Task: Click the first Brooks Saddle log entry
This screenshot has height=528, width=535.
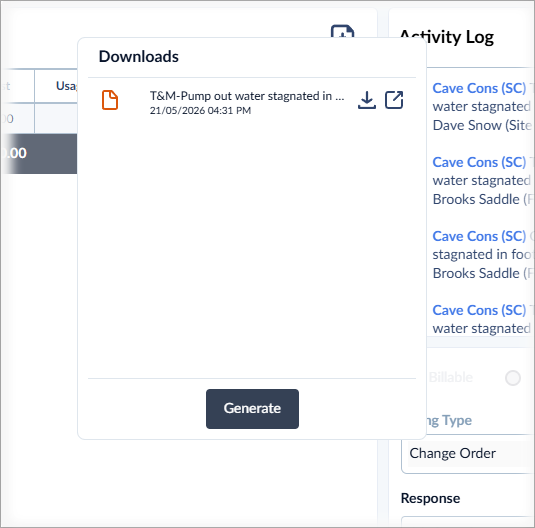Action: (482, 199)
